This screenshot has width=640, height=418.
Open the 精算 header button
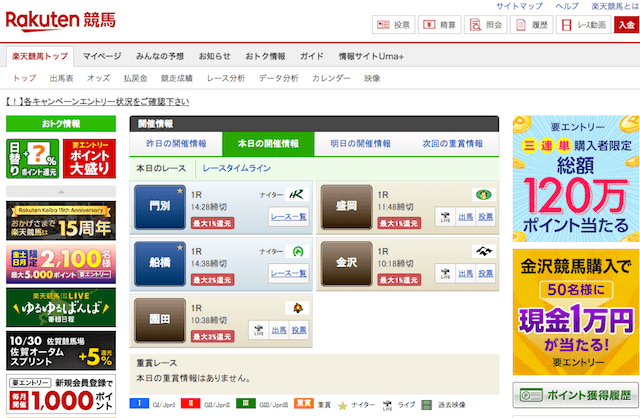click(439, 25)
